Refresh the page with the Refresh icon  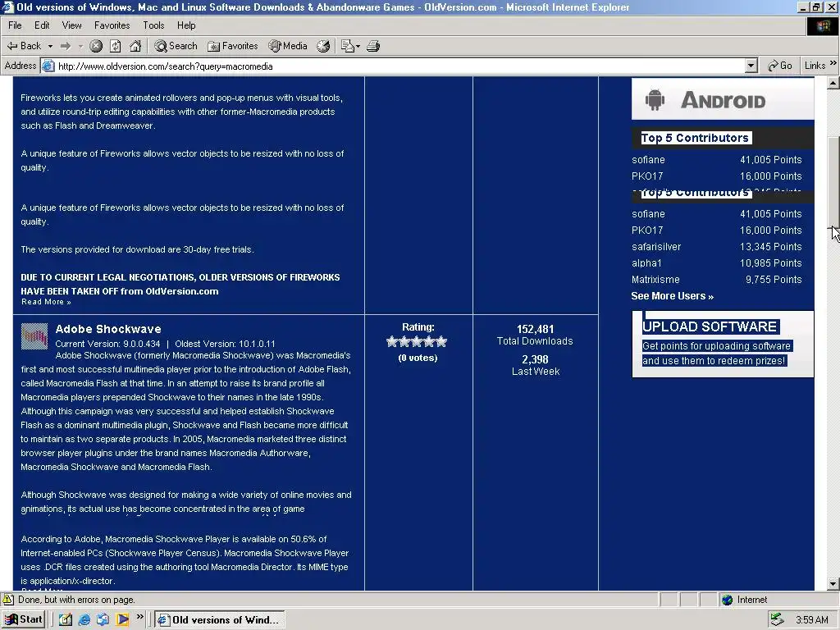(x=115, y=47)
